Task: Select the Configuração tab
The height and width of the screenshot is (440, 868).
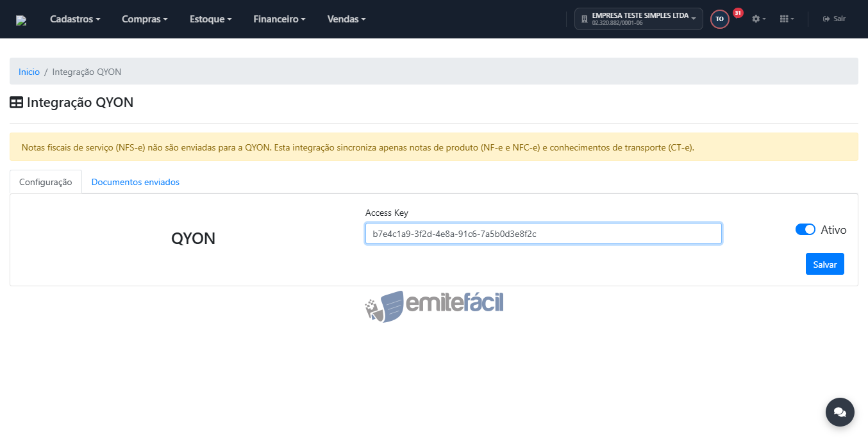Action: (46, 182)
